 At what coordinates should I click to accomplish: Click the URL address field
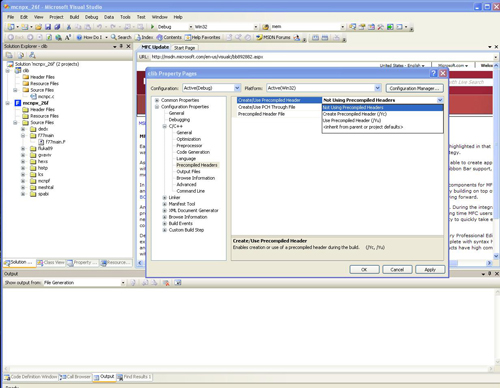tap(321, 57)
